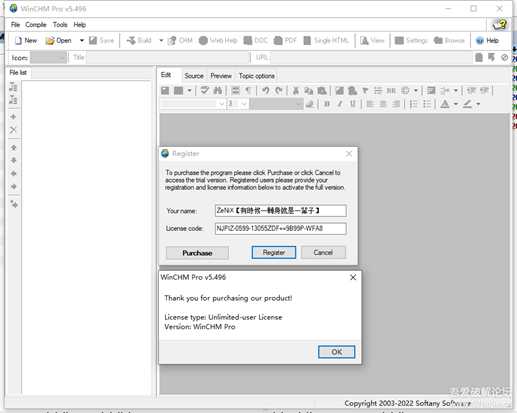Switch to the Topic options tab

tap(257, 76)
